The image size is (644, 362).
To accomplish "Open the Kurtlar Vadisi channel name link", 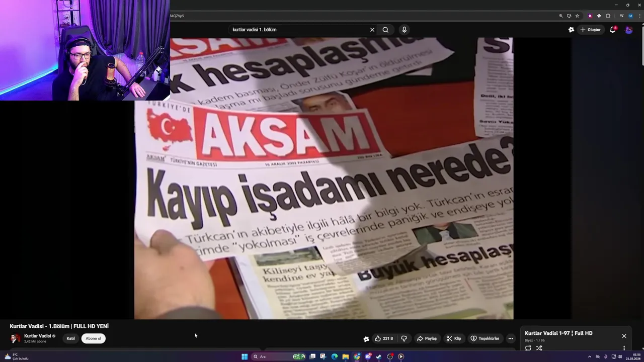I will pos(38,336).
